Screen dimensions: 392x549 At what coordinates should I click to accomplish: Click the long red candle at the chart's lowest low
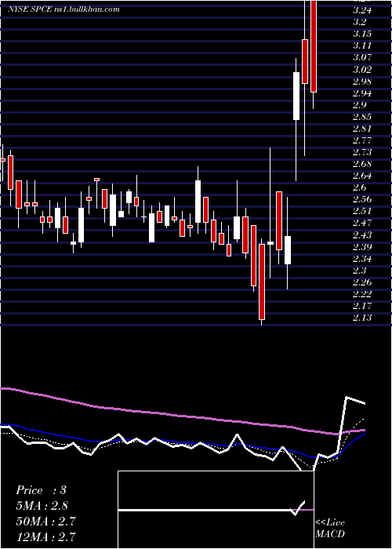[x=262, y=282]
